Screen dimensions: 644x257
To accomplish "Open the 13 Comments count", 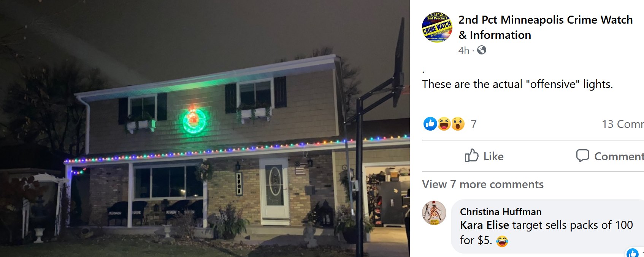I will pyautogui.click(x=623, y=124).
